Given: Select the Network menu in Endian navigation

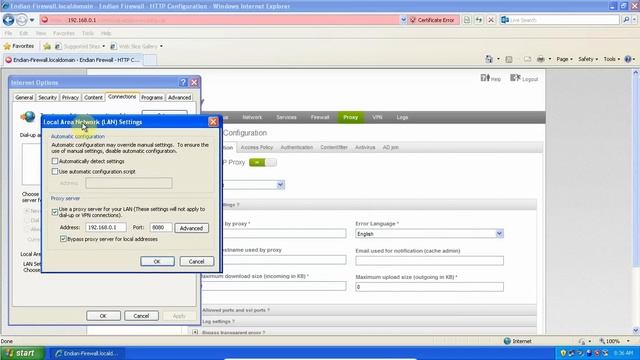Looking at the screenshot, I should point(252,117).
